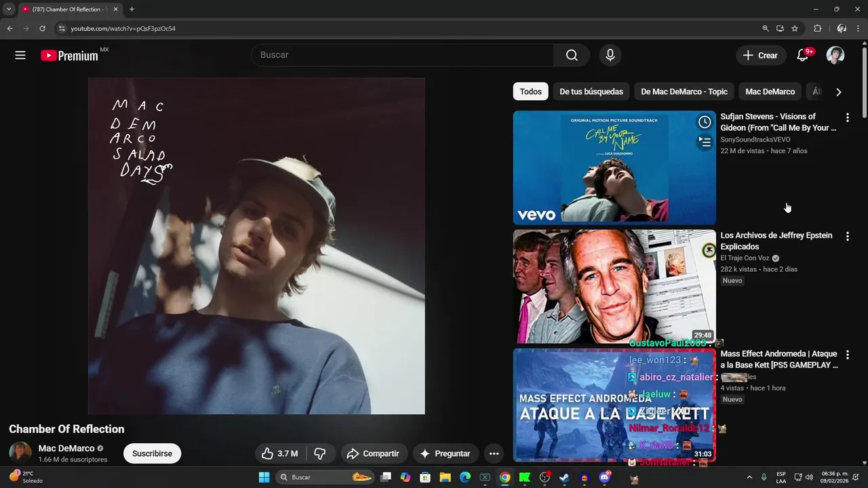Click Windows taskbar Buscar search box
868x488 pixels.
324,477
